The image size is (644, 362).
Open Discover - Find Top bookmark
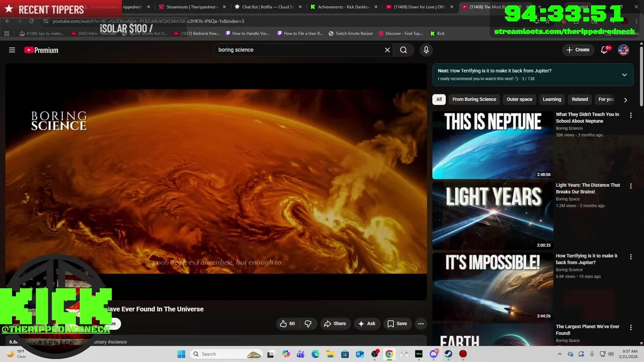(400, 33)
